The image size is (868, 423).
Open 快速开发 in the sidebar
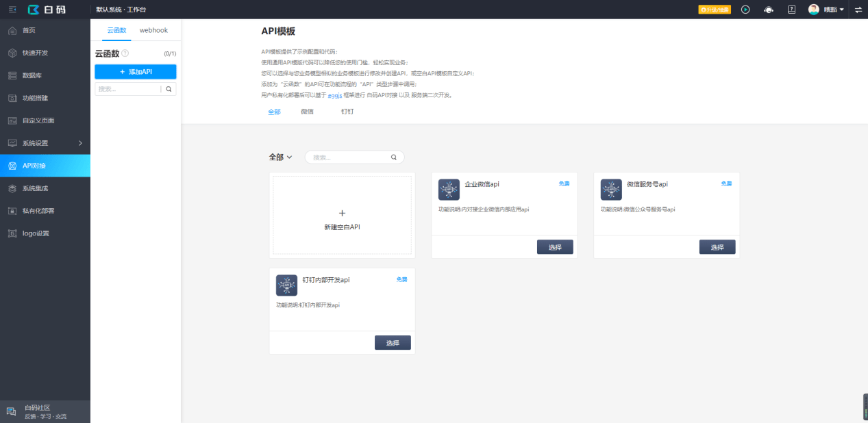(45, 53)
